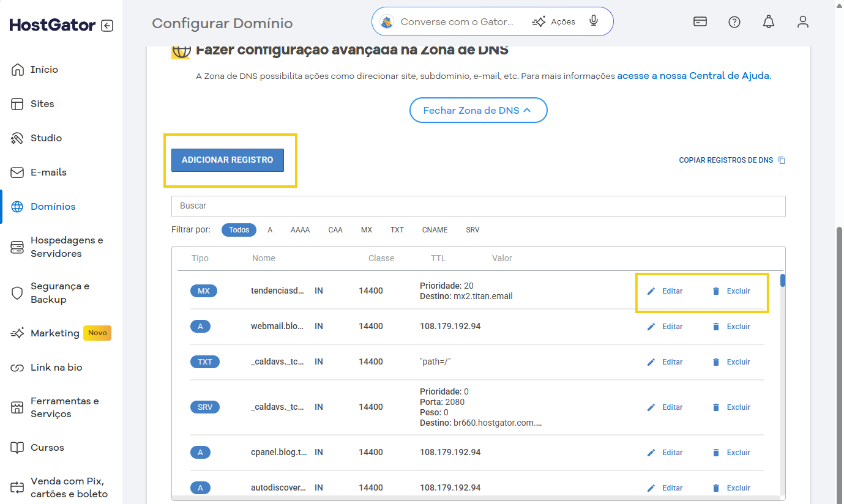Viewport: 844px width, 504px height.
Task: Click the Ações sparkle button
Action: point(554,22)
